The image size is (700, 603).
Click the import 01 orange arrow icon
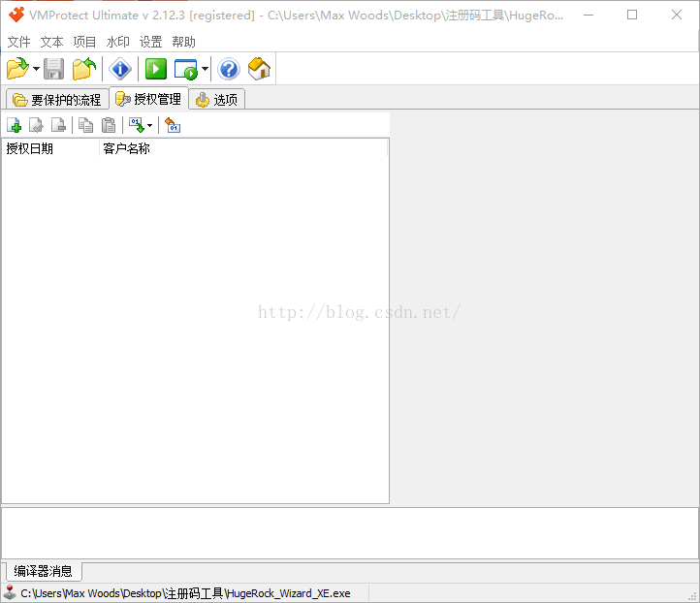coord(173,125)
